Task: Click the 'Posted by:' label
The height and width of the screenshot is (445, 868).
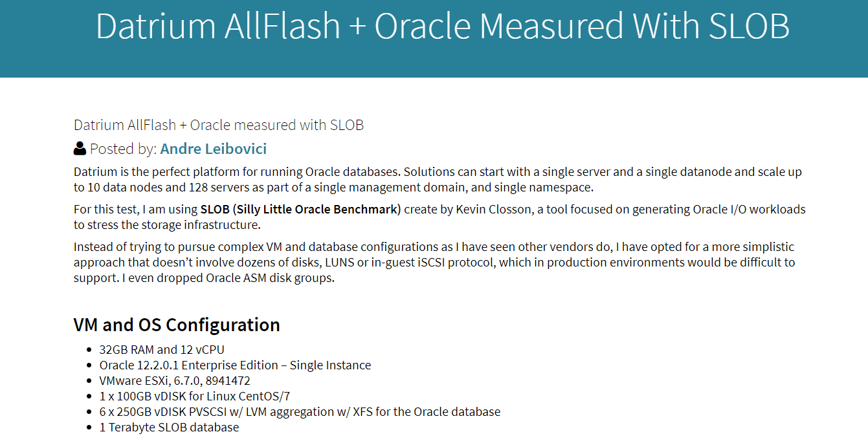Action: pyautogui.click(x=123, y=149)
